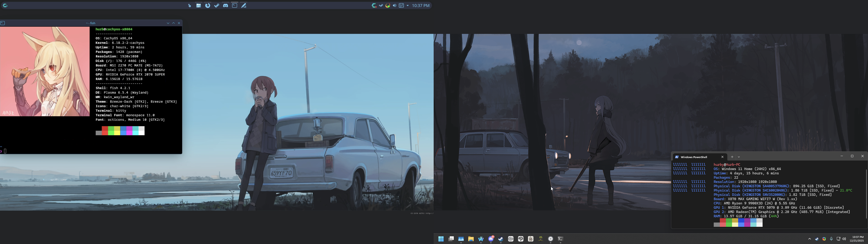Click the 10:37 PM clock in the top panel
868x244 pixels.
(421, 5)
